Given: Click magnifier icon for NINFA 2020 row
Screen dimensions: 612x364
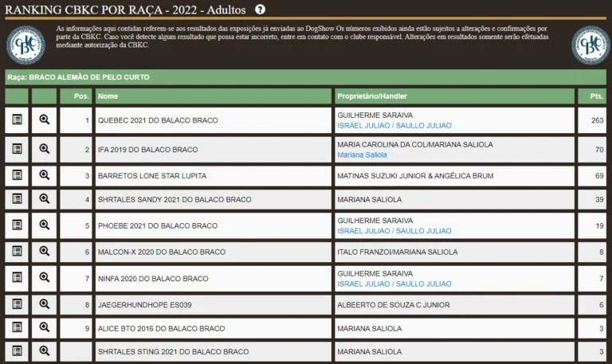Looking at the screenshot, I should [x=45, y=278].
